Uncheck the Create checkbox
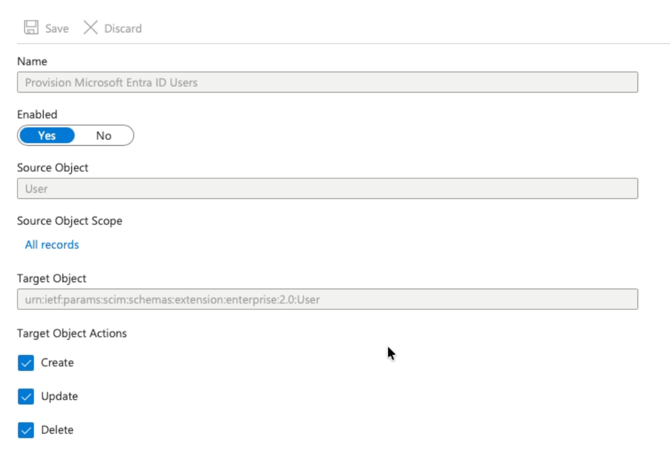 [x=27, y=363]
